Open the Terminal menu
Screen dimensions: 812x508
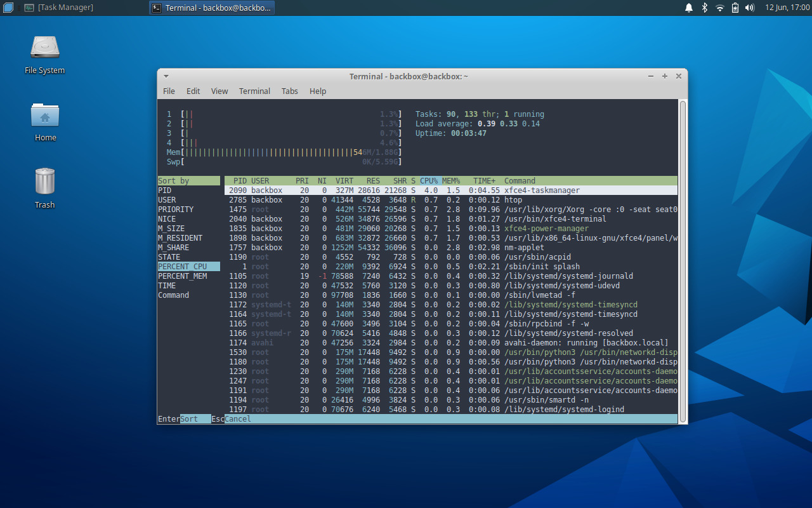pos(254,91)
